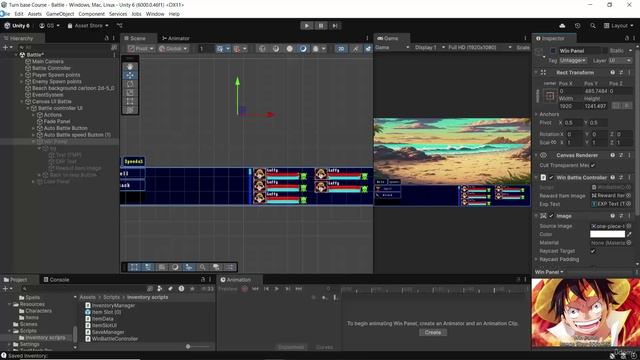Image resolution: width=640 pixels, height=360 pixels.
Task: Select WinBattleController script in Project
Action: click(111, 339)
